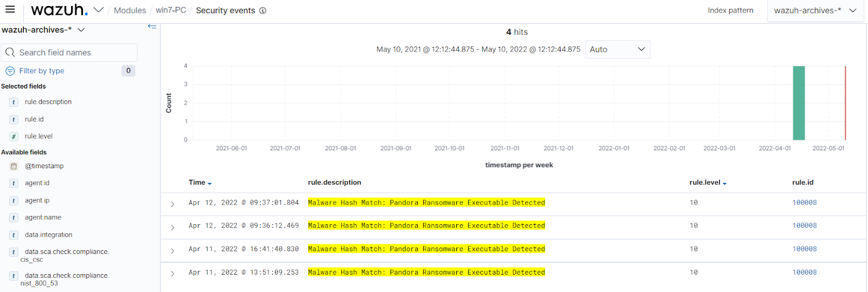Select rule.id field in Selected fields

(34, 119)
